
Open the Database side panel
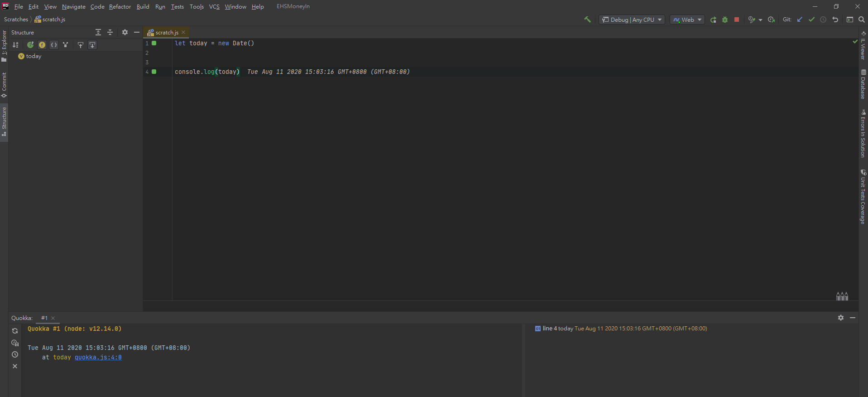point(863,84)
